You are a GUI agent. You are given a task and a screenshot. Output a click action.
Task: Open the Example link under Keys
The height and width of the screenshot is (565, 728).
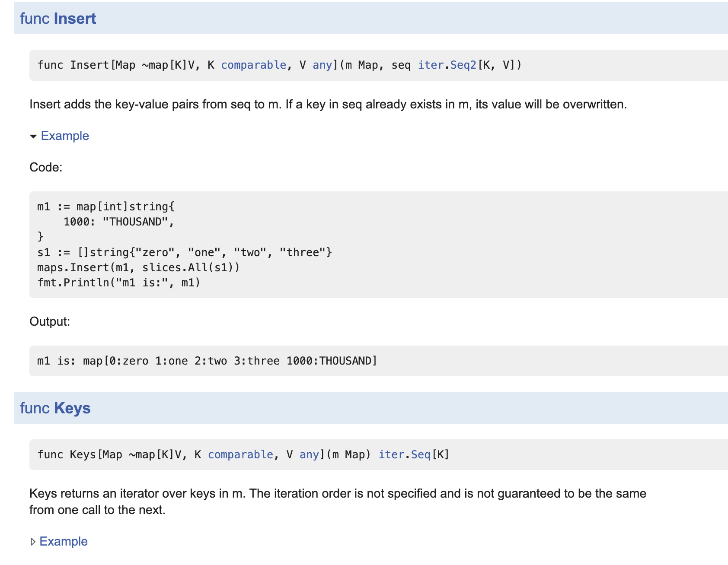64,542
